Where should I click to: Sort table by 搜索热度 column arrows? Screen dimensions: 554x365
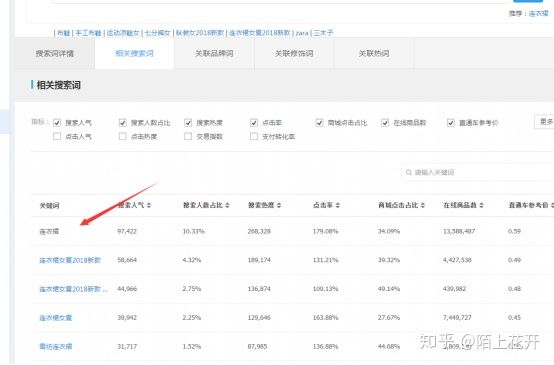click(x=279, y=205)
